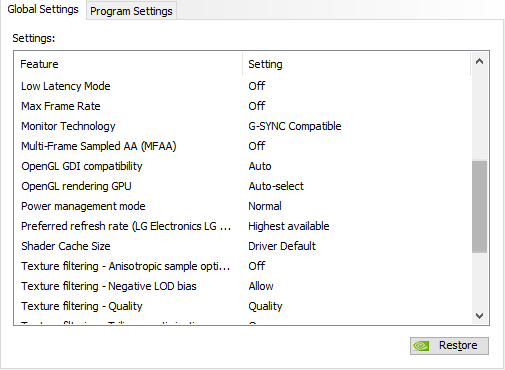Click the NVIDIA logo icon on Restore button

(x=421, y=346)
